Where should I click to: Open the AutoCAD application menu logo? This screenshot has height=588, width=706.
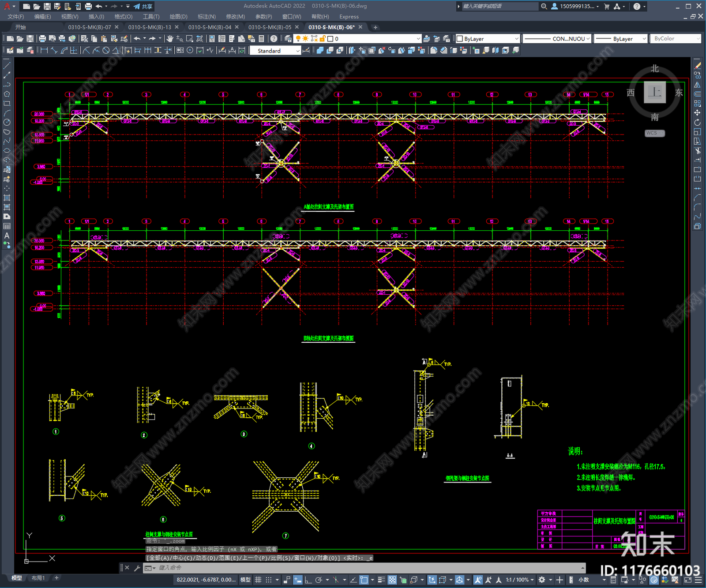[7, 6]
